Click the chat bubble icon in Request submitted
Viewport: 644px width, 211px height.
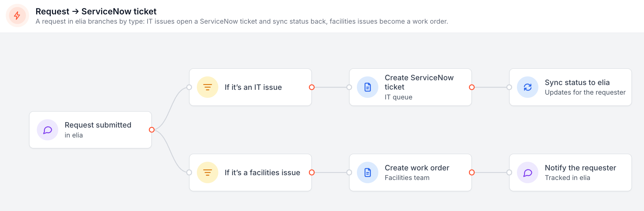pyautogui.click(x=48, y=130)
